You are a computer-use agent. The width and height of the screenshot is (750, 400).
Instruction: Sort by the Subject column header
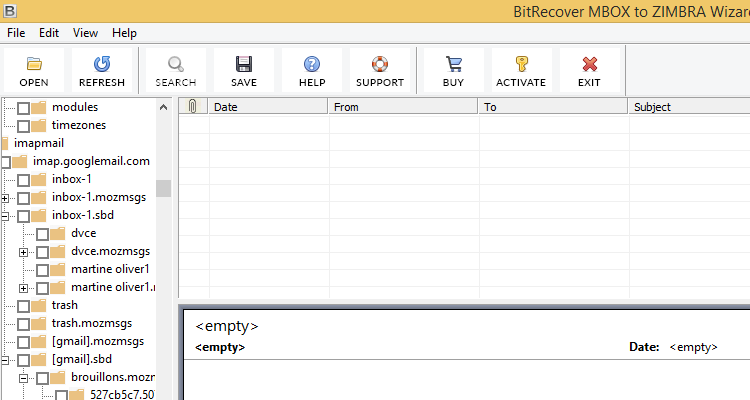pos(689,106)
